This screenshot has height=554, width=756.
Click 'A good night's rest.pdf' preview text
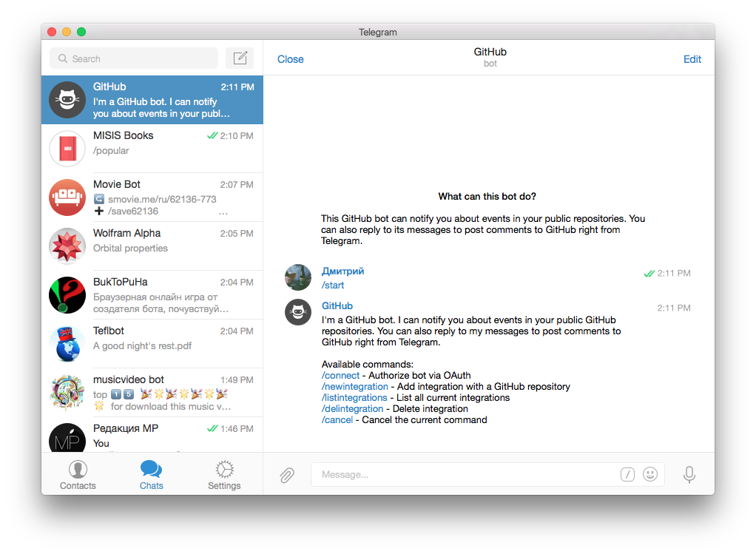(142, 345)
